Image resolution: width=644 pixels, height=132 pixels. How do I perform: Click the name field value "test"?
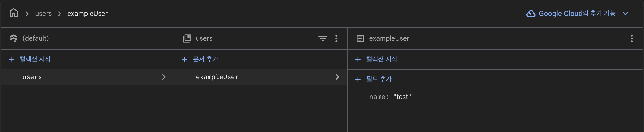402,97
